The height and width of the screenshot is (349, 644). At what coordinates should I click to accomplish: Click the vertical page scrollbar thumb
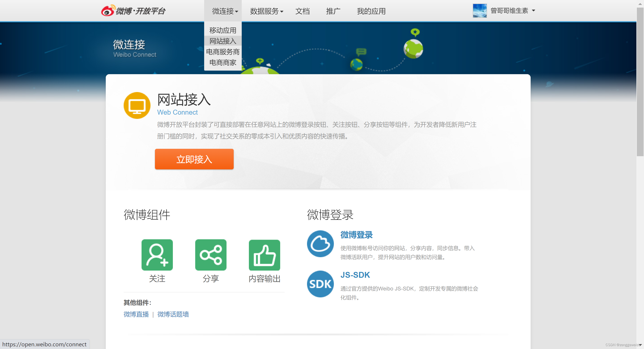pos(640,82)
